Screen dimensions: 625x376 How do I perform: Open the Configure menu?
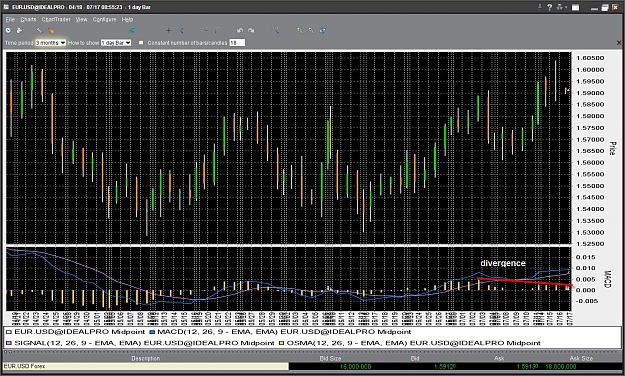click(104, 19)
